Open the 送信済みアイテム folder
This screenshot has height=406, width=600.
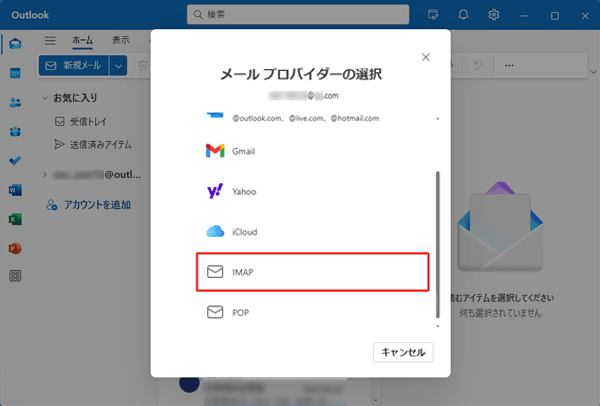pos(93,145)
